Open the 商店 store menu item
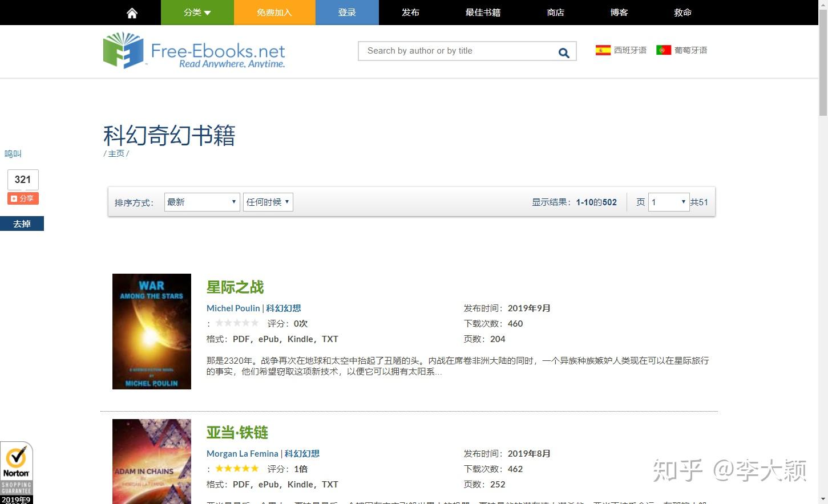This screenshot has width=828, height=504. (x=555, y=13)
